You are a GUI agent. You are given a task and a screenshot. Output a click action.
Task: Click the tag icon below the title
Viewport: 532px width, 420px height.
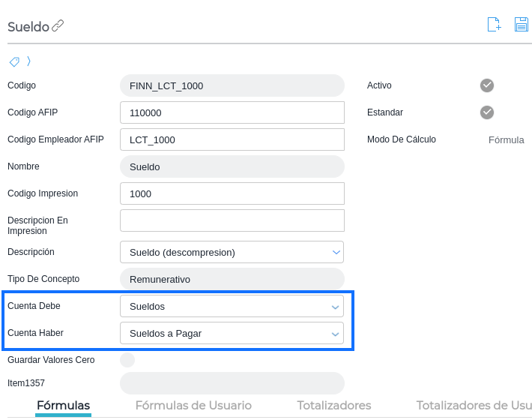pyautogui.click(x=14, y=61)
